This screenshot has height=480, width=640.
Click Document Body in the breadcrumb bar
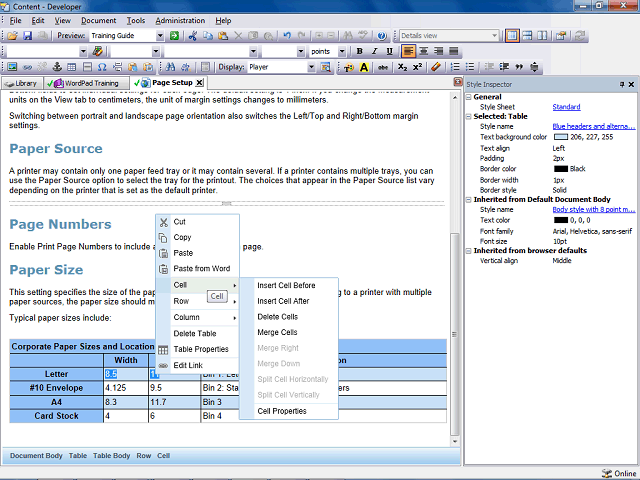click(x=36, y=456)
